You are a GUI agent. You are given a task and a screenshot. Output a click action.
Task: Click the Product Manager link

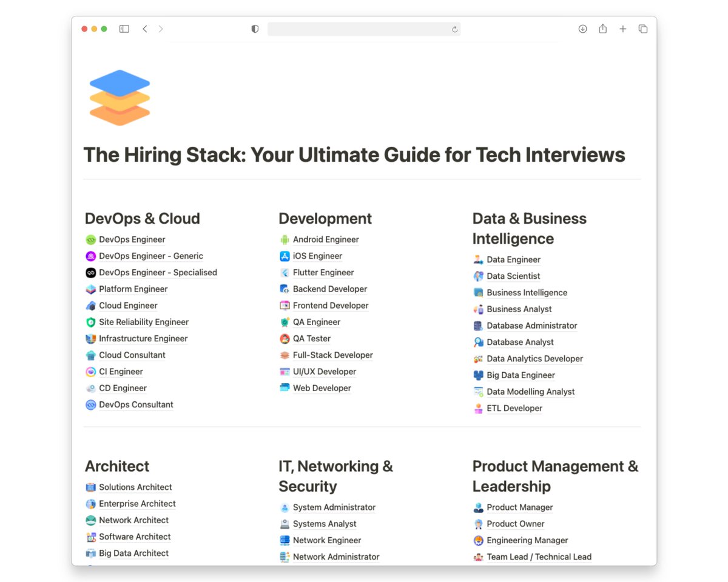click(520, 507)
